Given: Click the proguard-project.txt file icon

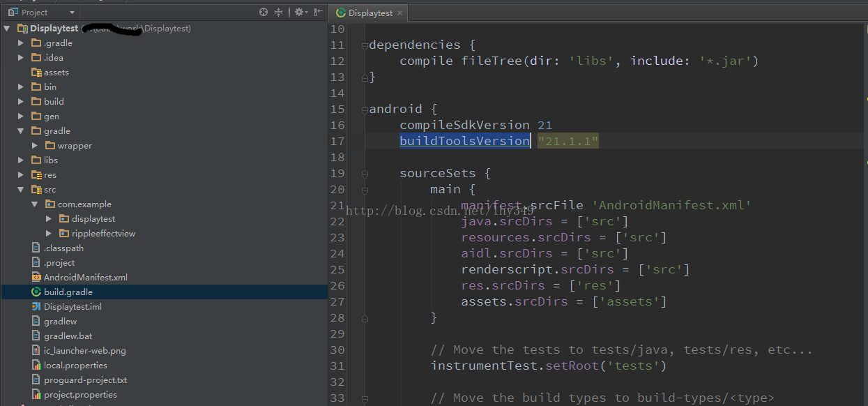Looking at the screenshot, I should 36,380.
